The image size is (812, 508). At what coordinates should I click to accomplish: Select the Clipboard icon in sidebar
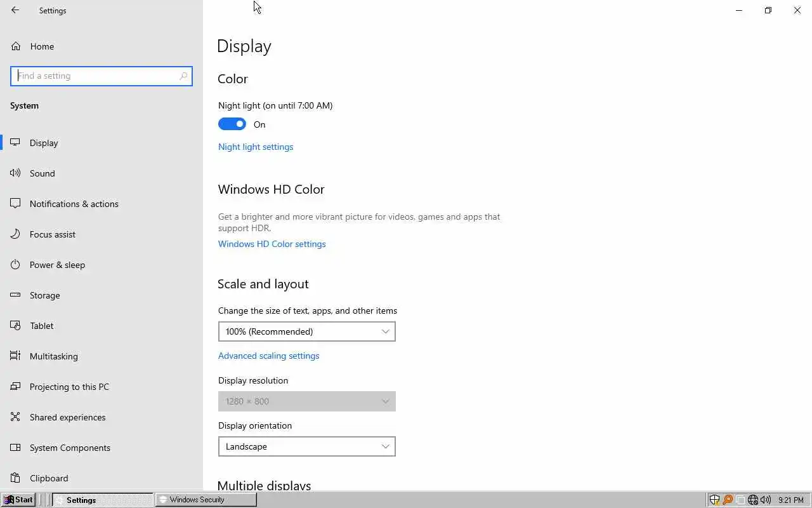[15, 478]
